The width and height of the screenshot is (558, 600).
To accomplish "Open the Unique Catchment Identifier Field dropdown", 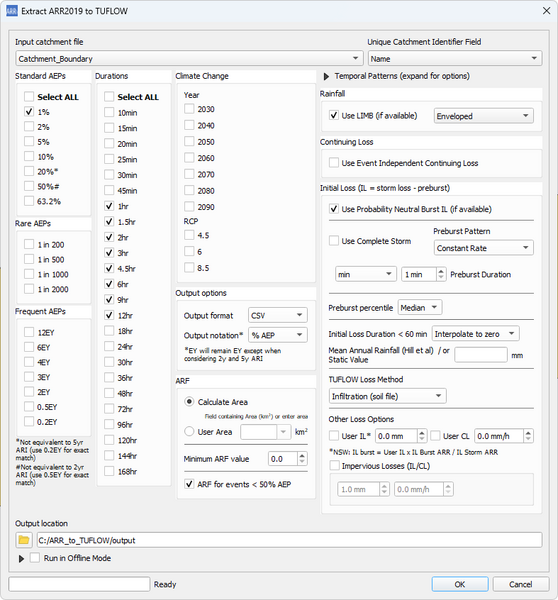I will (455, 59).
